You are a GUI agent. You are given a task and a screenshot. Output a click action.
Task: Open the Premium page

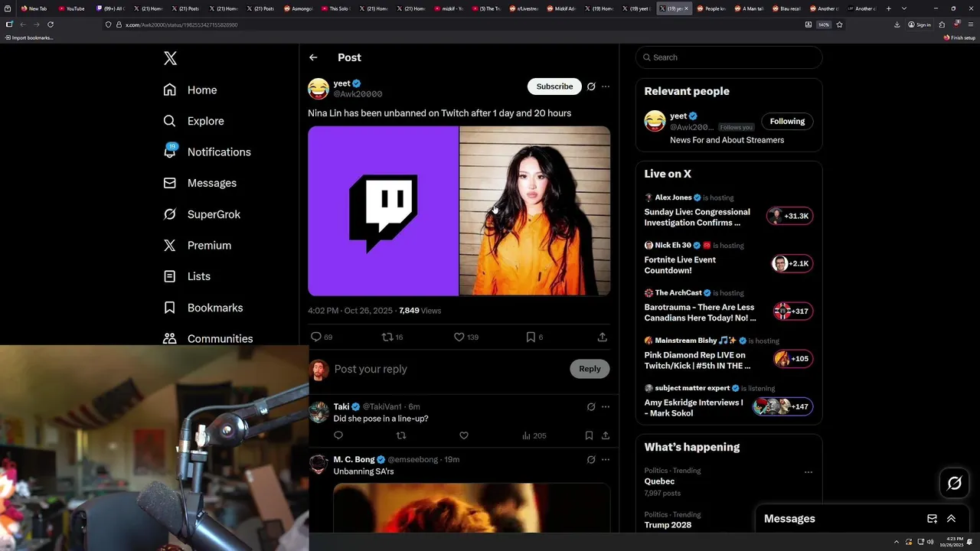tap(198, 246)
